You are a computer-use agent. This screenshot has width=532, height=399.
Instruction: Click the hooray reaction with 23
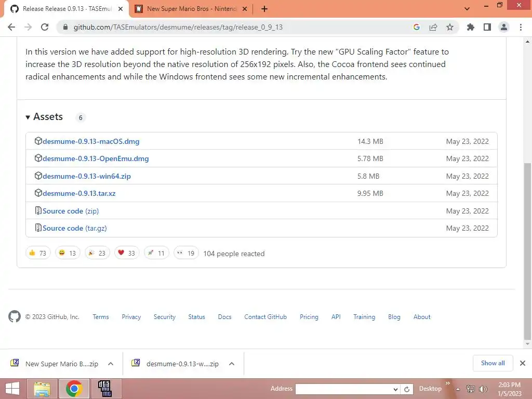point(97,253)
